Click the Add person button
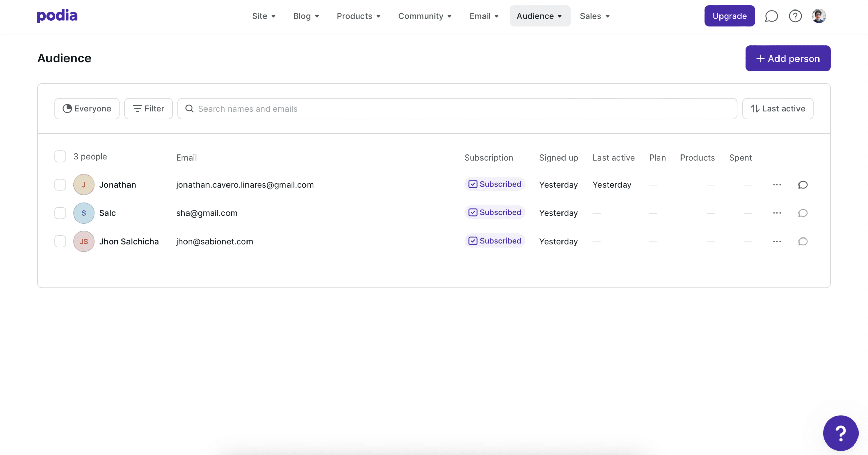The image size is (868, 455). point(788,58)
